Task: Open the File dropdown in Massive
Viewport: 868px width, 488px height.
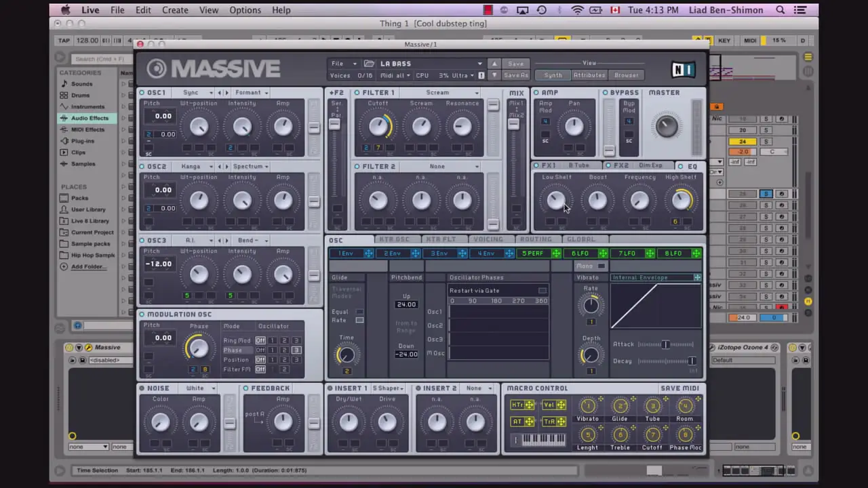Action: (343, 64)
